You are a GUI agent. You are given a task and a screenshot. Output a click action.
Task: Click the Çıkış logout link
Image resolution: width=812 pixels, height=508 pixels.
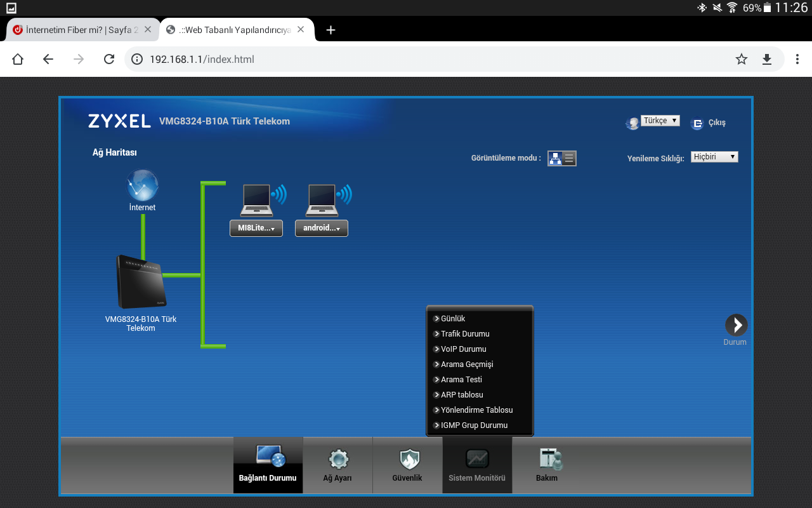click(x=717, y=123)
